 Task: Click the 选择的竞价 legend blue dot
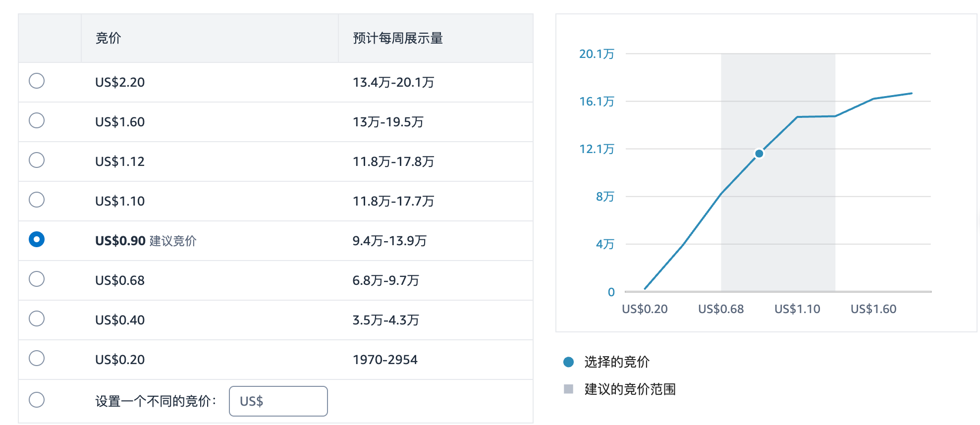(569, 362)
